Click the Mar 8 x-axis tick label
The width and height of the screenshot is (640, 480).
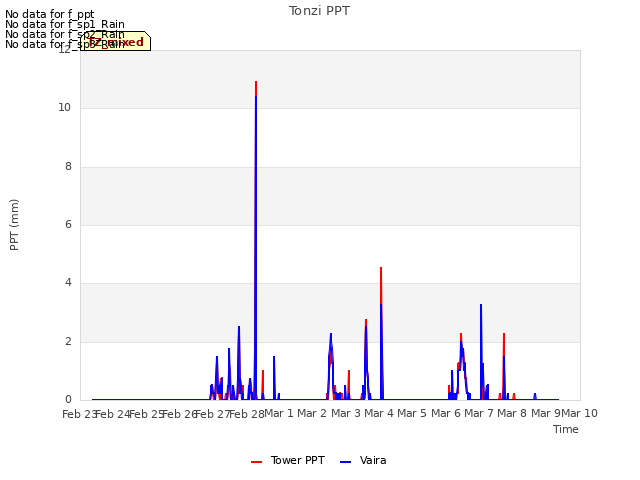[512, 413]
